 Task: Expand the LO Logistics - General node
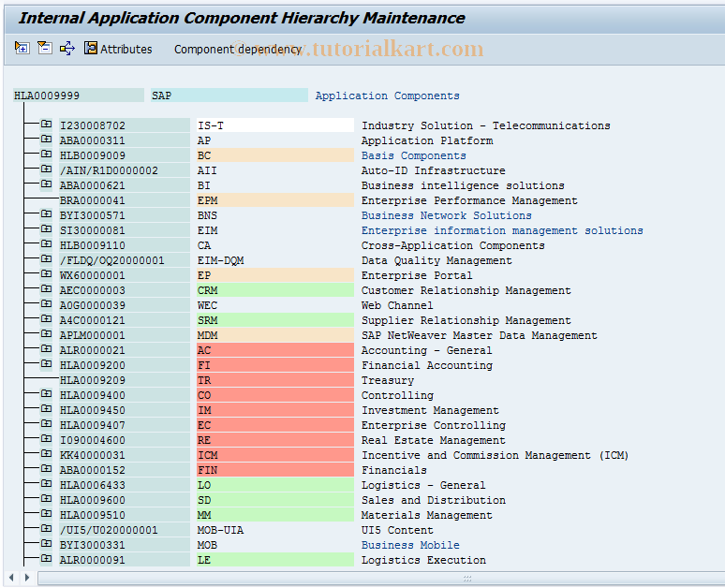[x=46, y=483]
